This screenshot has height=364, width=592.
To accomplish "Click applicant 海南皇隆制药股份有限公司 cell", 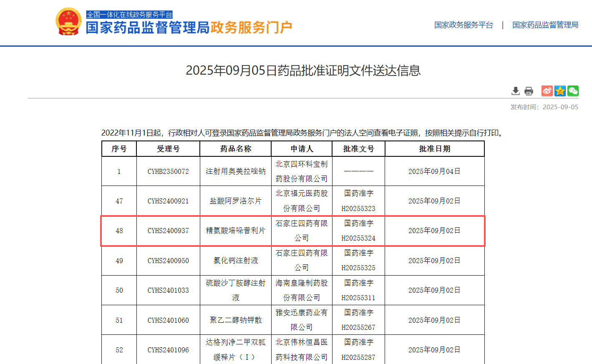I will (x=302, y=290).
